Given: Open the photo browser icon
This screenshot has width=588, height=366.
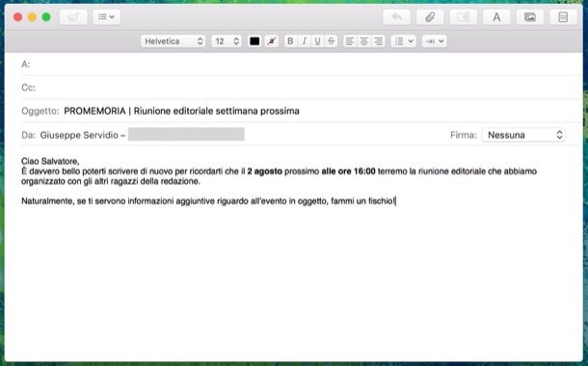Looking at the screenshot, I should point(530,17).
